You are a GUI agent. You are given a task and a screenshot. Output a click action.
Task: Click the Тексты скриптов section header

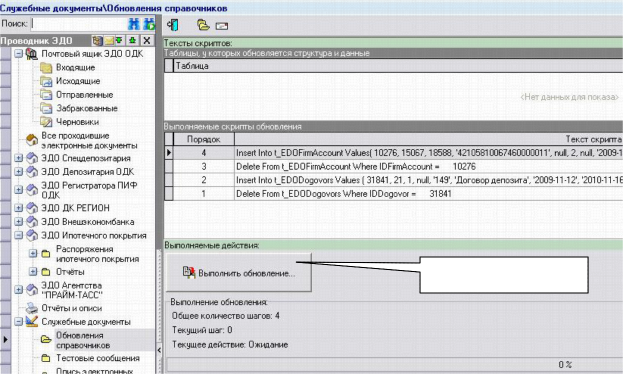tap(393, 43)
